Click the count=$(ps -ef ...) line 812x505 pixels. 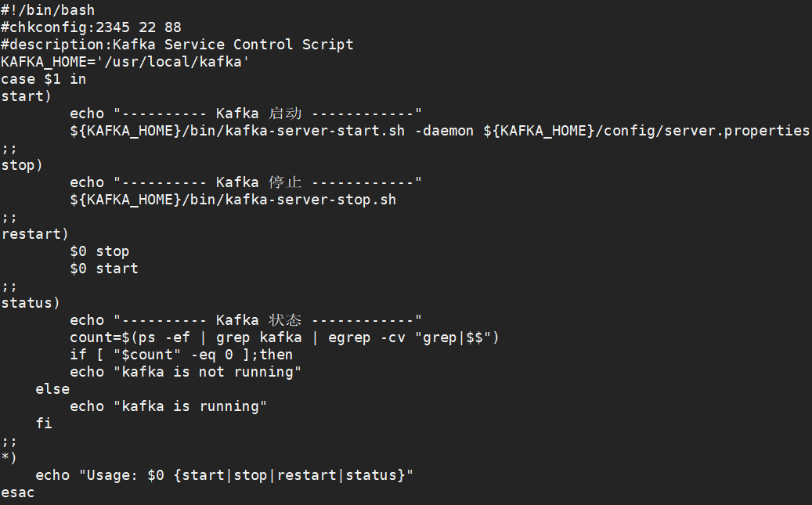[284, 337]
